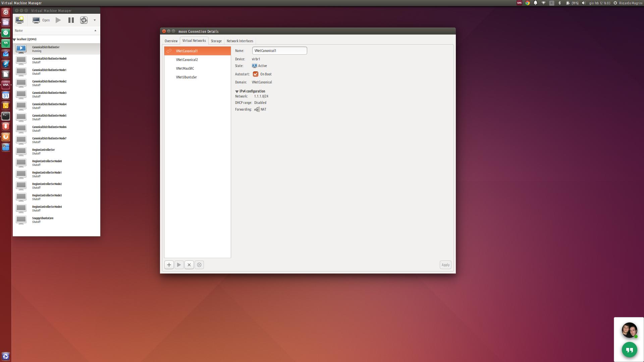
Task: Open Virtual Machine Manager launcher icon
Action: pyautogui.click(x=6, y=85)
